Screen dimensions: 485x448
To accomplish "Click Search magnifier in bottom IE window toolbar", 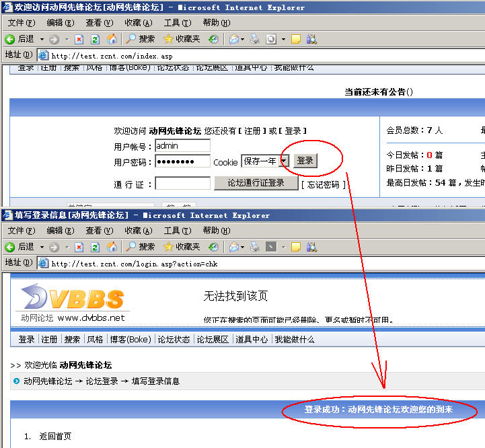I will coord(130,247).
